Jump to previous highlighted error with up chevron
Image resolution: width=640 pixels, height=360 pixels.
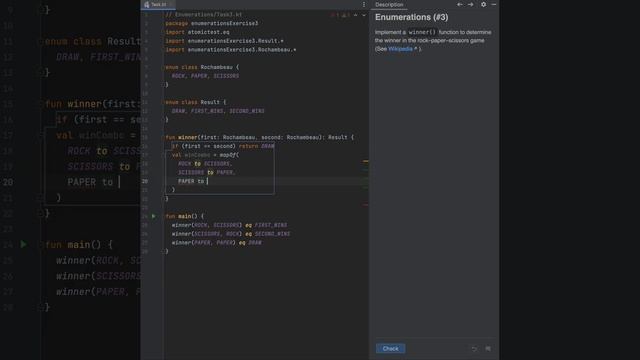pos(356,15)
